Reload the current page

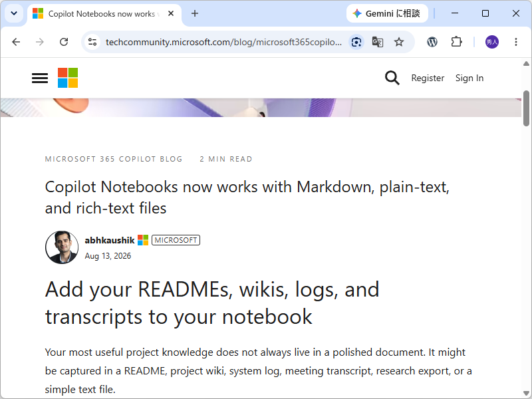[64, 42]
